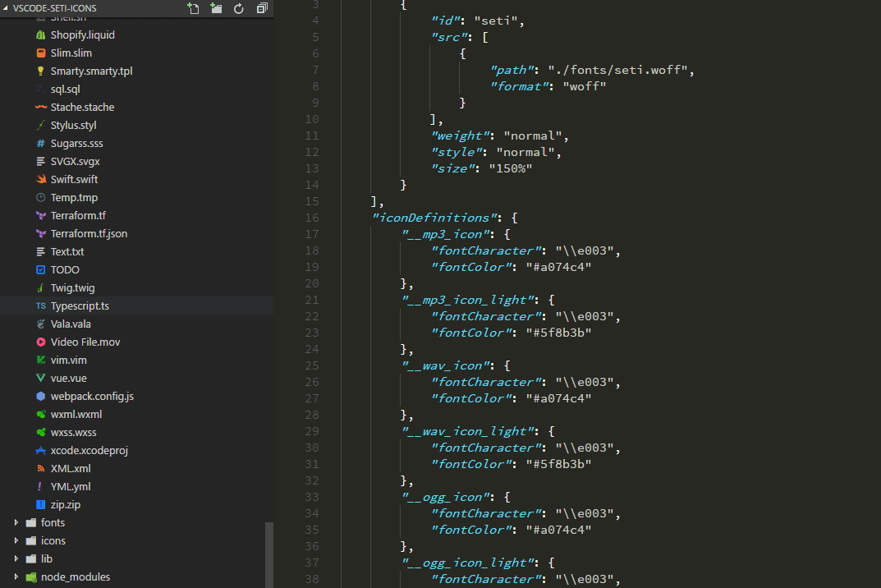This screenshot has width=881, height=588.
Task: Click the Collapse Folders icon in Explorer header
Action: pos(263,7)
